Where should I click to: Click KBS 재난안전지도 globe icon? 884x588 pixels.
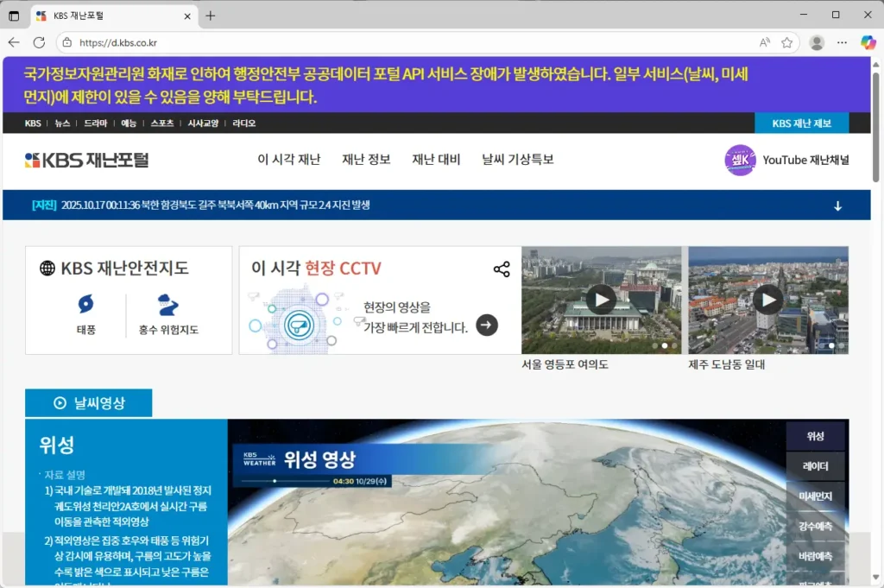47,268
